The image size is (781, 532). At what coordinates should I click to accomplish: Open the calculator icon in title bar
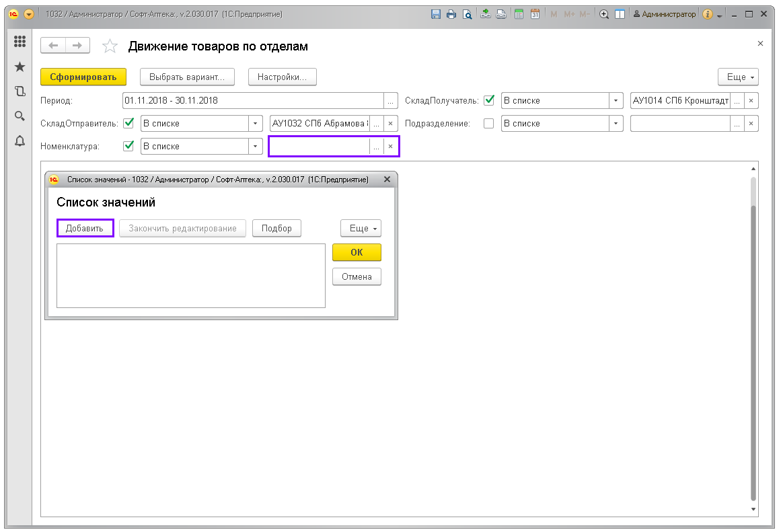tap(519, 14)
